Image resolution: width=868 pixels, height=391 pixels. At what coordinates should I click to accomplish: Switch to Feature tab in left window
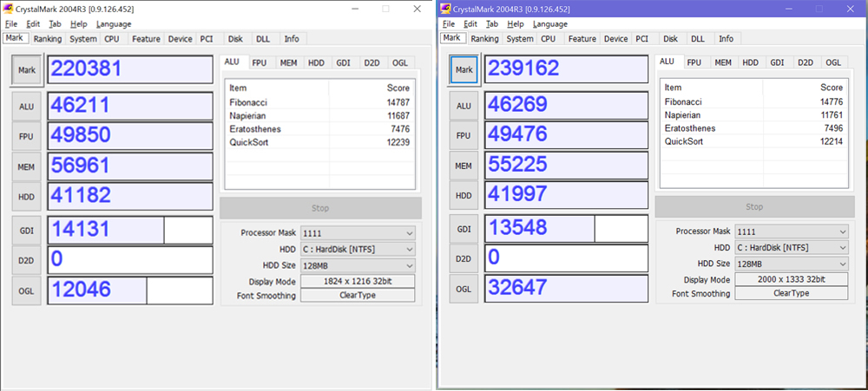(x=146, y=39)
